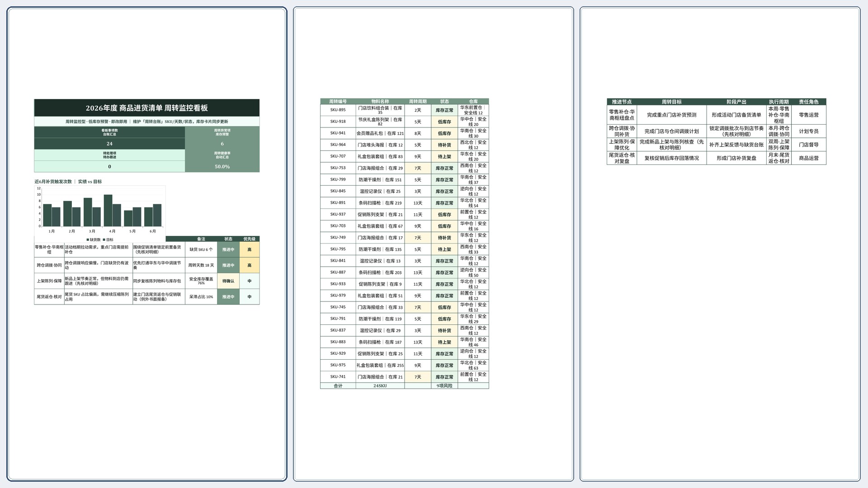Click the 周转编号 column header

pyautogui.click(x=338, y=102)
